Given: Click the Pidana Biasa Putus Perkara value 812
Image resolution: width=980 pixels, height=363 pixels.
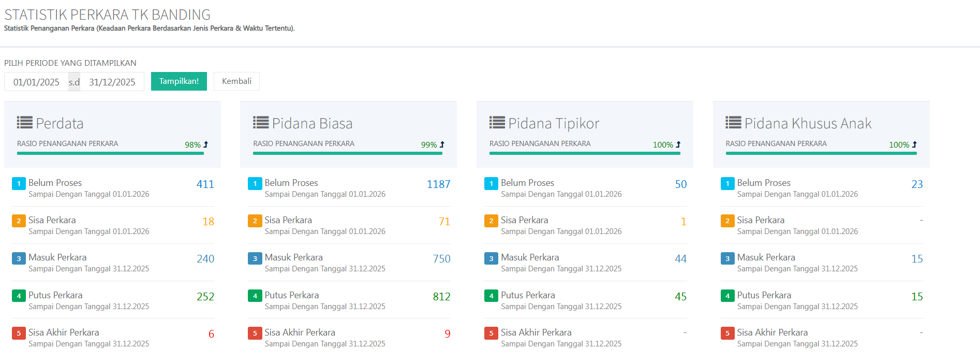Looking at the screenshot, I should point(441,297).
